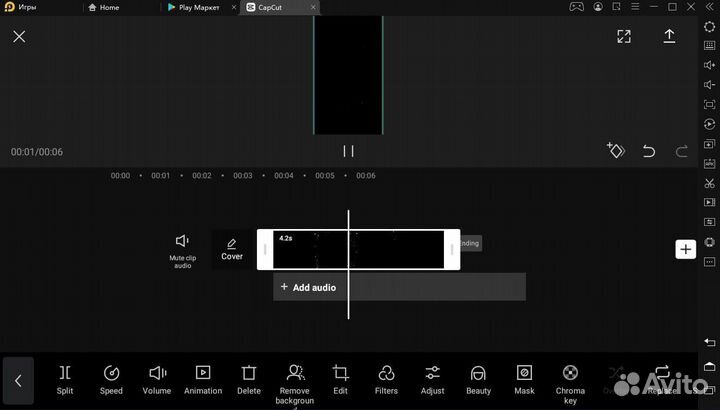Toggle fullscreen preview mode
720x410 pixels.
pyautogui.click(x=624, y=36)
